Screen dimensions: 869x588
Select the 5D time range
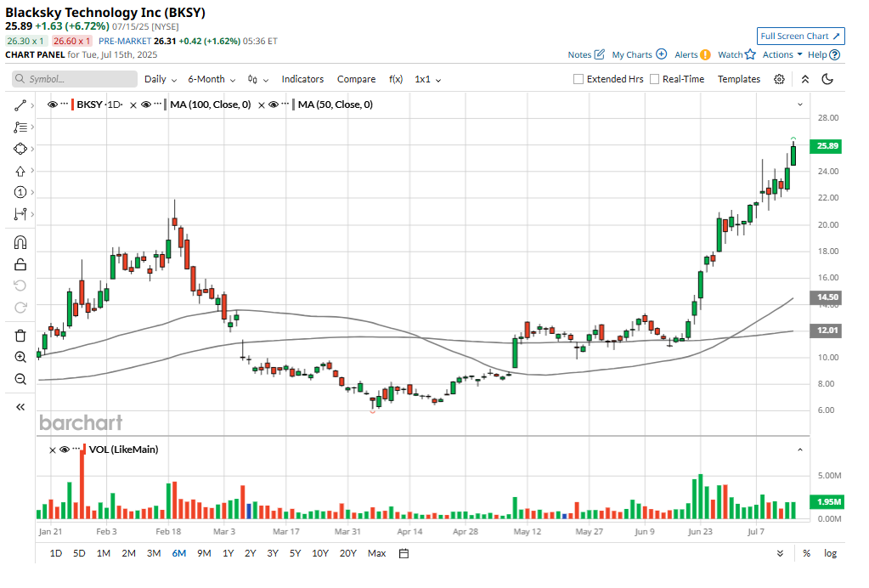79,554
